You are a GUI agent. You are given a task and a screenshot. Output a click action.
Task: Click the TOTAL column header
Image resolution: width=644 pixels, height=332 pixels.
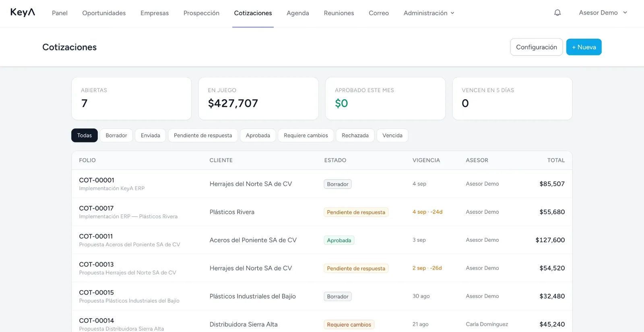(x=556, y=160)
